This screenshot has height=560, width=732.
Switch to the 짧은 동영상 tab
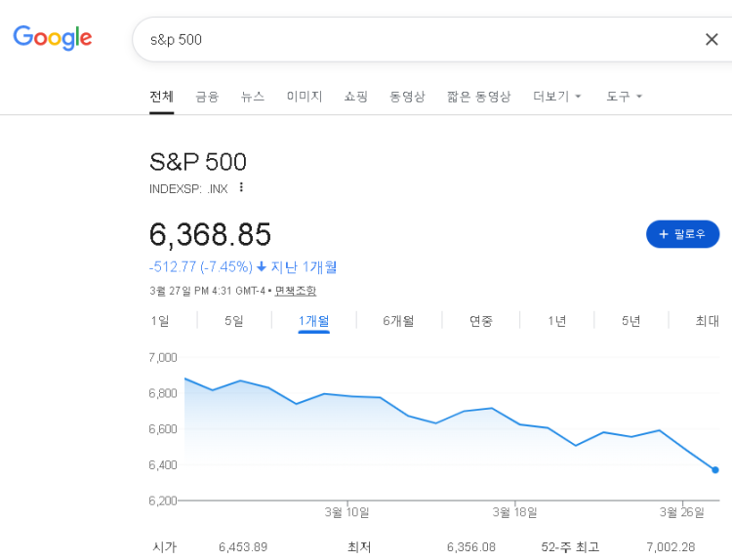click(x=478, y=97)
